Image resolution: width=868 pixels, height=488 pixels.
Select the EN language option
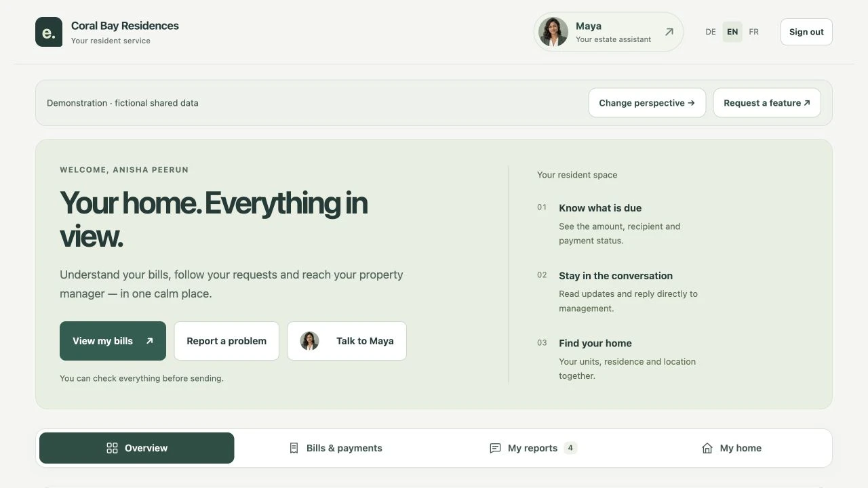[732, 32]
